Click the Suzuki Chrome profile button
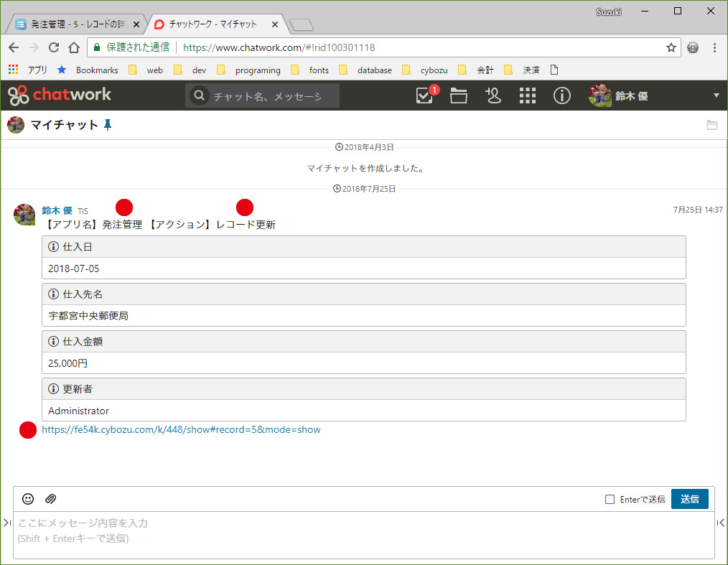This screenshot has width=728, height=565. [x=609, y=11]
